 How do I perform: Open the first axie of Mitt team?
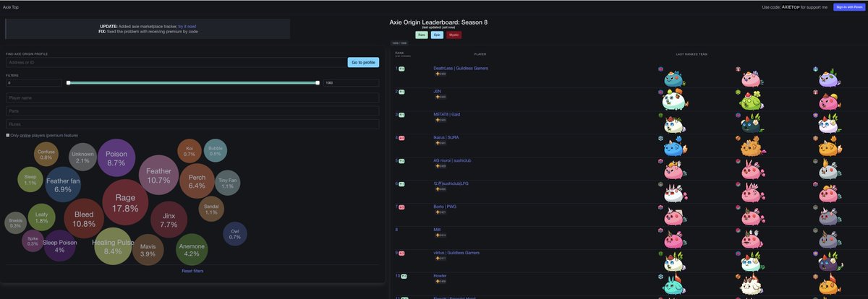[x=673, y=238]
